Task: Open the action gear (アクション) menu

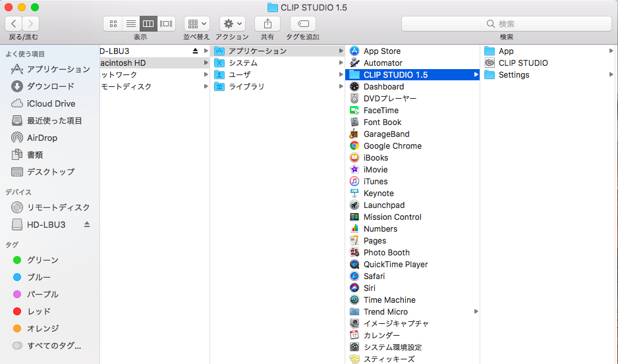Action: pos(233,24)
